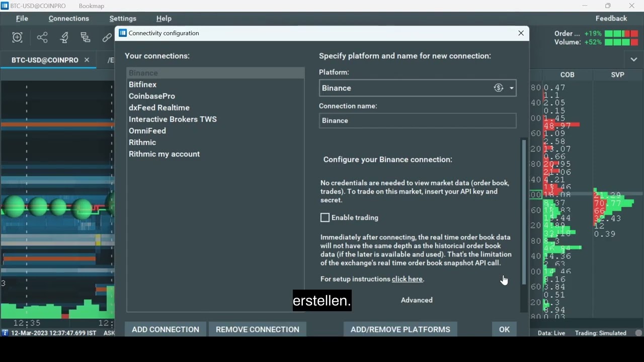Select Bitfinex in the connections list

[216, 84]
